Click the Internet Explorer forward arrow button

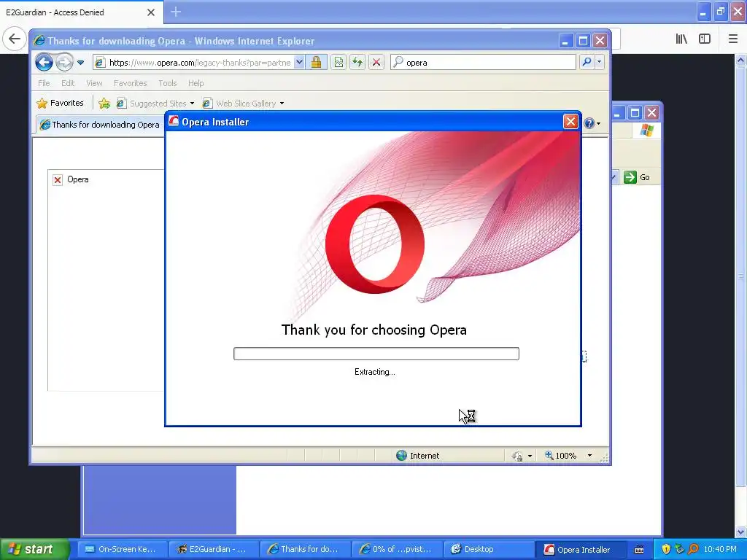pos(64,63)
